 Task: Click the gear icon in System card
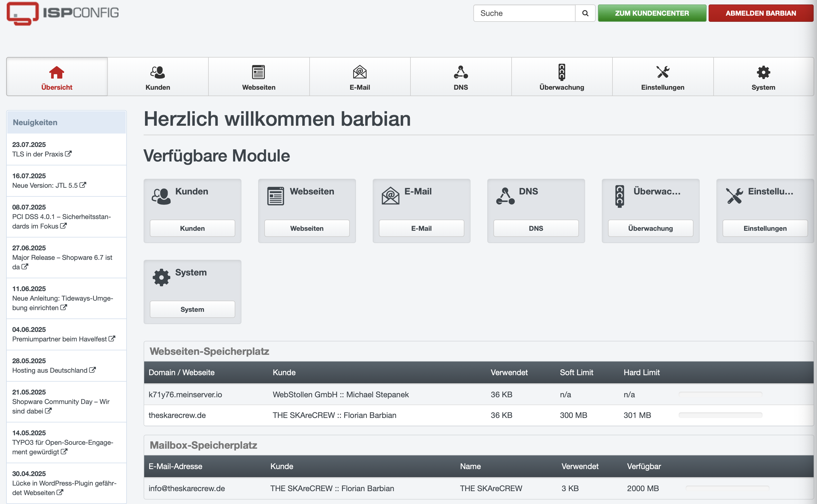point(161,277)
